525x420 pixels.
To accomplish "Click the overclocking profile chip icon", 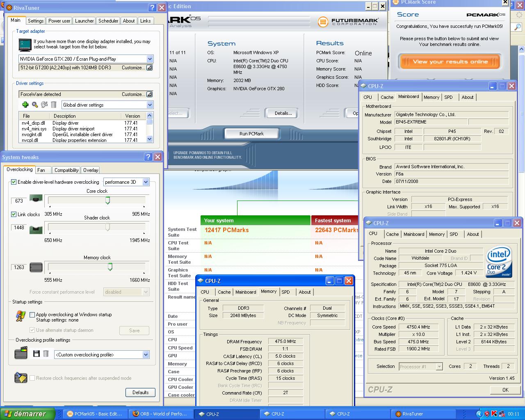I will 21,353.
